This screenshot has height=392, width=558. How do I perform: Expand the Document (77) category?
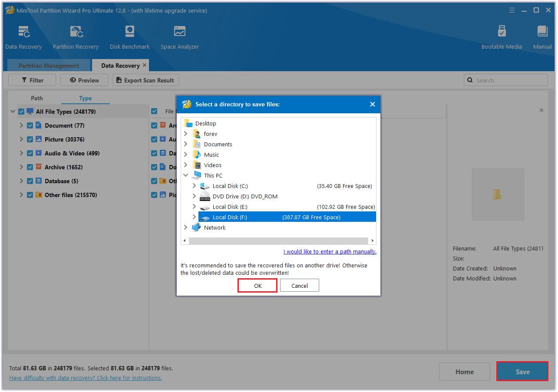pyautogui.click(x=21, y=125)
